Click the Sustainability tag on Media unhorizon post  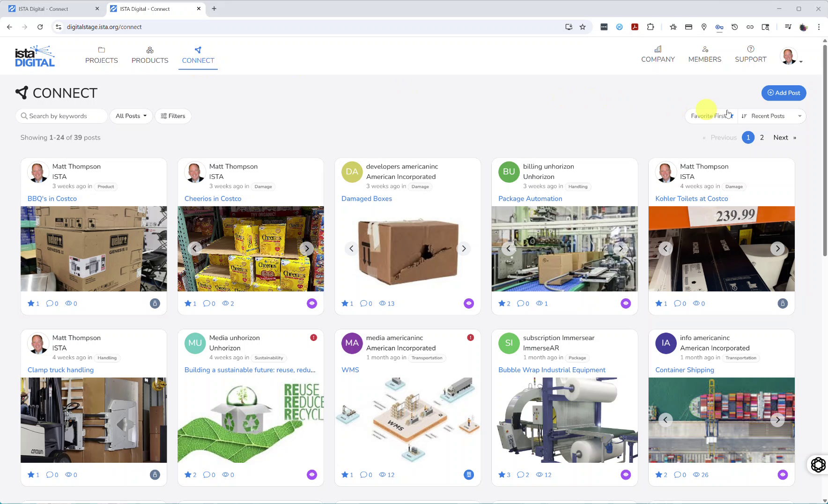269,358
